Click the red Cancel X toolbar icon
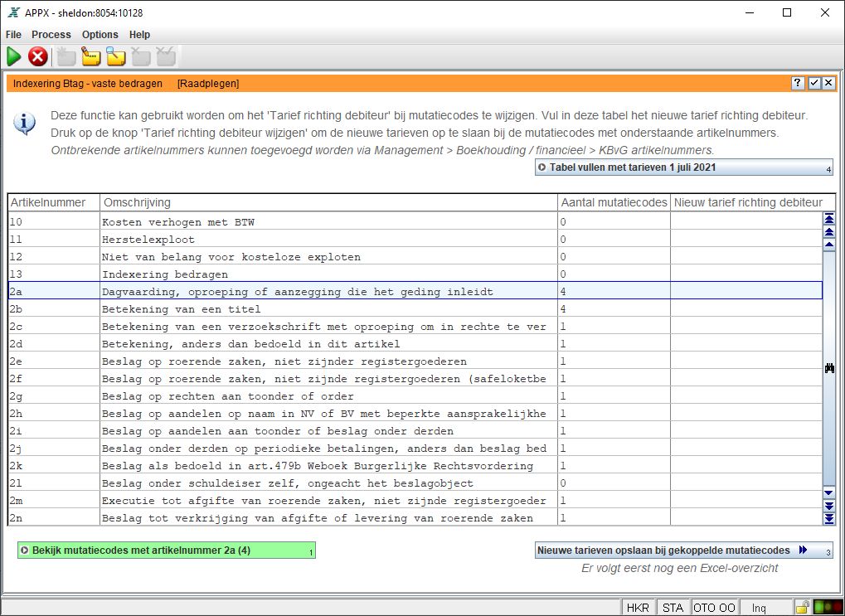 pyautogui.click(x=37, y=56)
